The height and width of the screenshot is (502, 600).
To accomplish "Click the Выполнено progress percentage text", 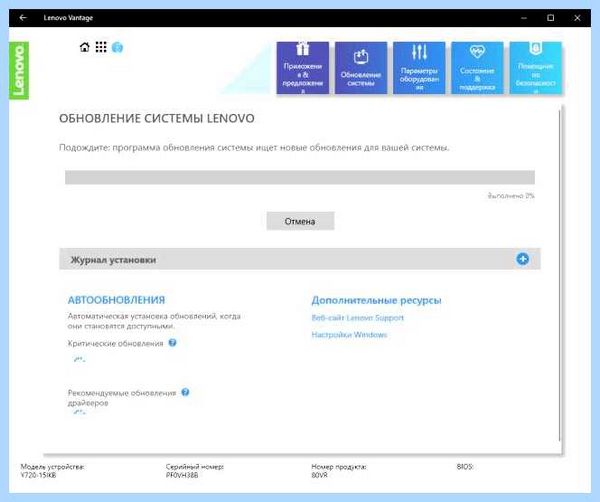I will coord(511,196).
